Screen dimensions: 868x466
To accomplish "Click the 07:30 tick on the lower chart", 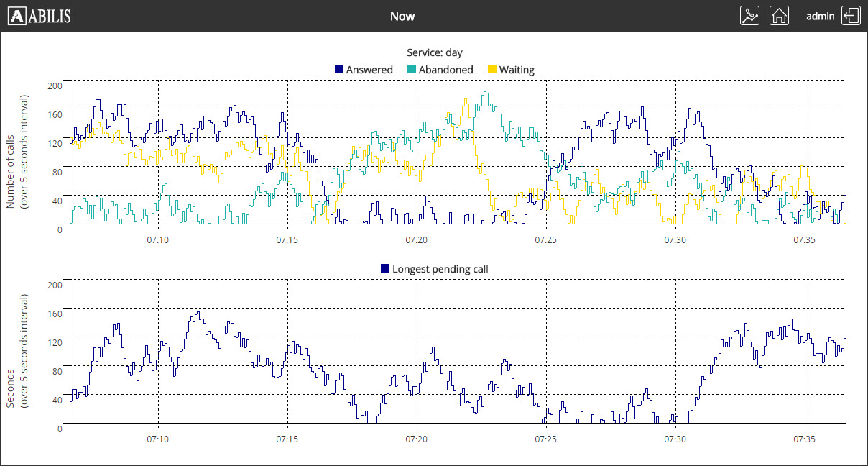I will coord(675,438).
